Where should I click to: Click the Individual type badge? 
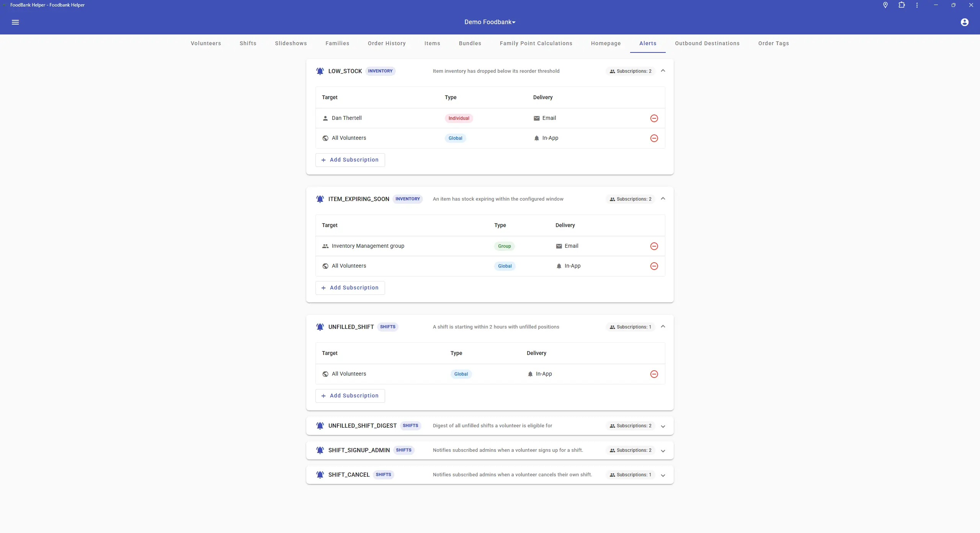click(459, 118)
